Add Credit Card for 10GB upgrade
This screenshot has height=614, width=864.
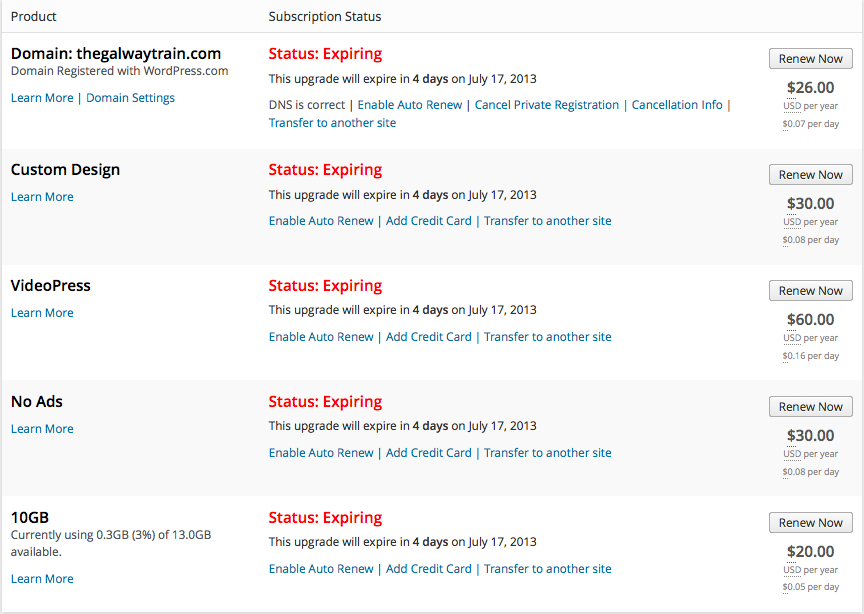(428, 569)
